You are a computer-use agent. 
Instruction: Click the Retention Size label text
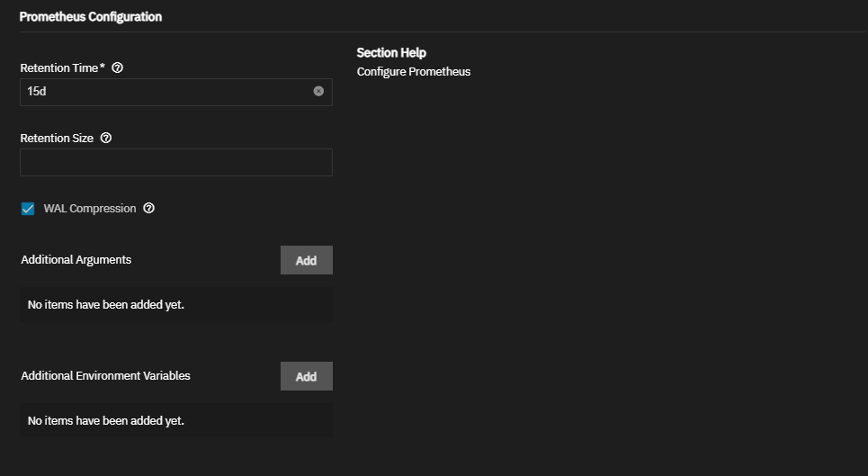[57, 139]
